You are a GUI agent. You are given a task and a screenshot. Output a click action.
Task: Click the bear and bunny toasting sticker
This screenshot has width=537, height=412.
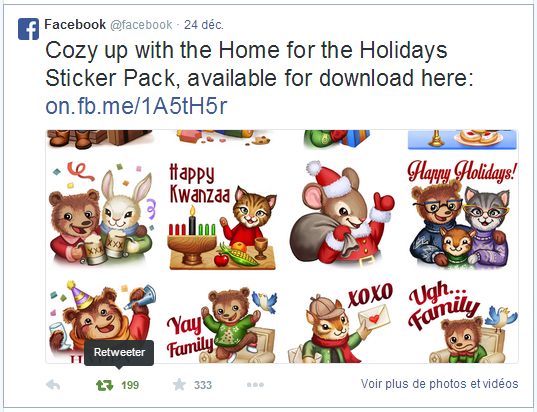(101, 214)
